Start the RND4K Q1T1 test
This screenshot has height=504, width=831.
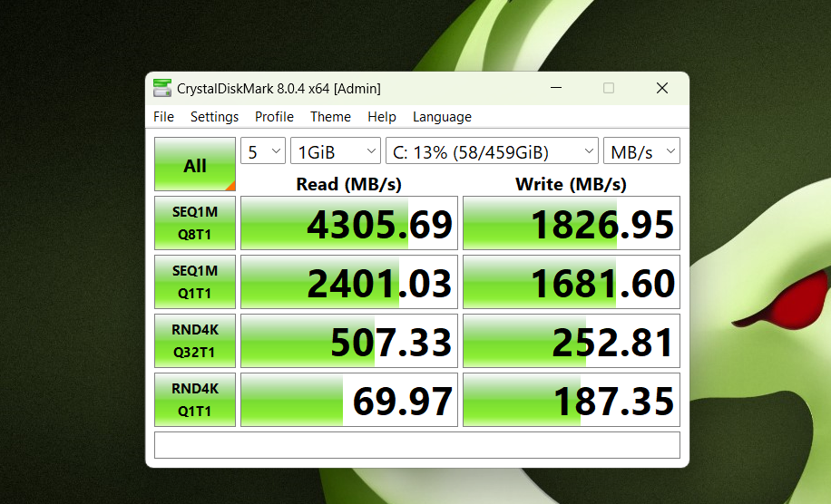point(195,400)
